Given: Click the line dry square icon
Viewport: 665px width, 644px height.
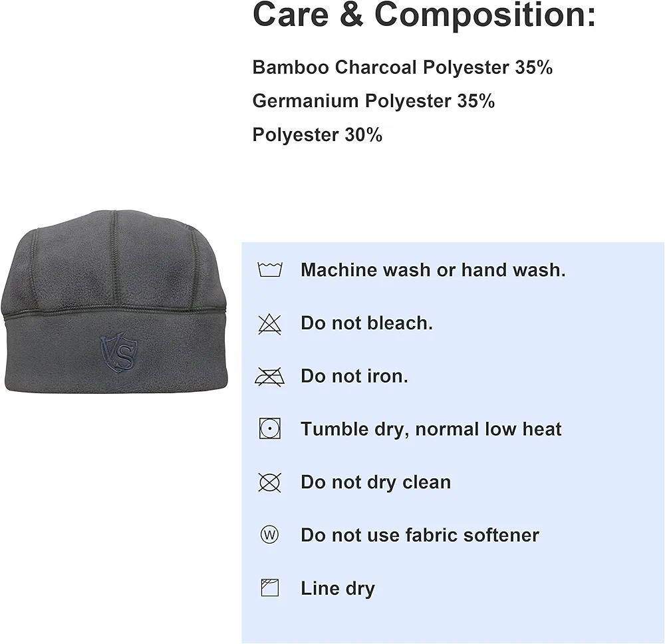Looking at the screenshot, I should [x=270, y=588].
